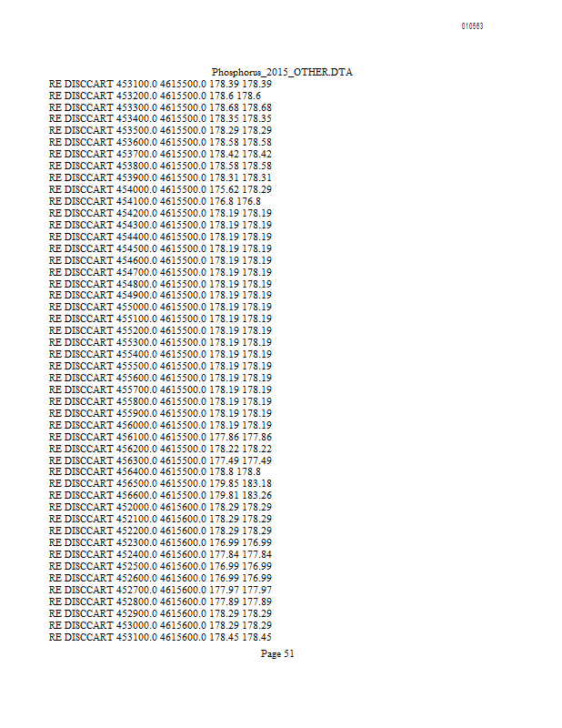The image size is (562, 728).
Task: Select line 452800.0 4615600.0 177.89
Action: (160, 602)
